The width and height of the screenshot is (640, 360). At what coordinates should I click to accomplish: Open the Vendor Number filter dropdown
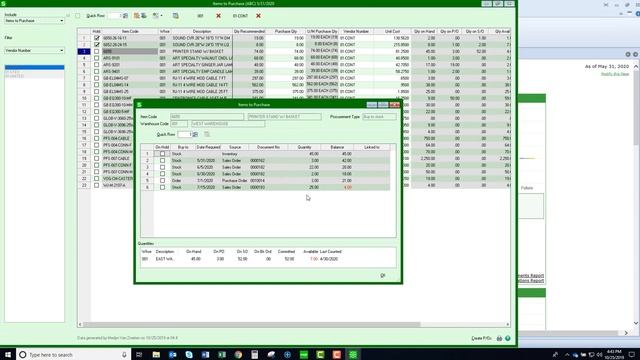click(34, 50)
